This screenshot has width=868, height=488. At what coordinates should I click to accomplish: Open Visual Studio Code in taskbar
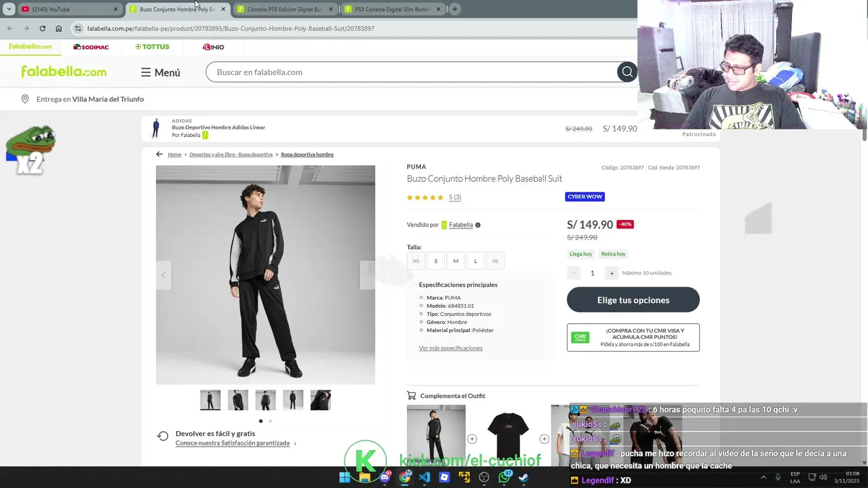click(x=425, y=477)
